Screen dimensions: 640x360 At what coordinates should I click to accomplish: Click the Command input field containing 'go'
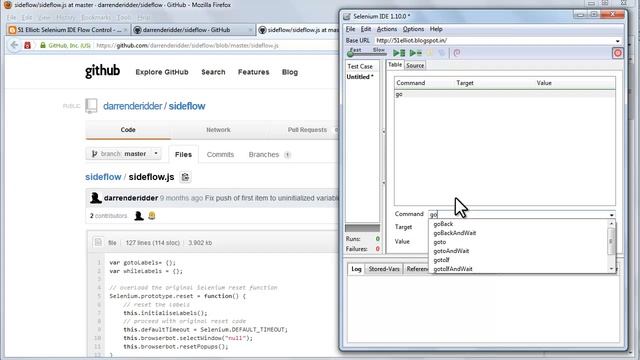pyautogui.click(x=518, y=214)
